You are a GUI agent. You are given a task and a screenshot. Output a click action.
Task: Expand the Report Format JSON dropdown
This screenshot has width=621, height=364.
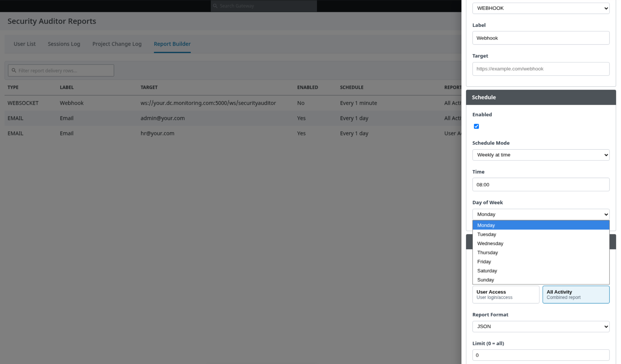pos(541,326)
